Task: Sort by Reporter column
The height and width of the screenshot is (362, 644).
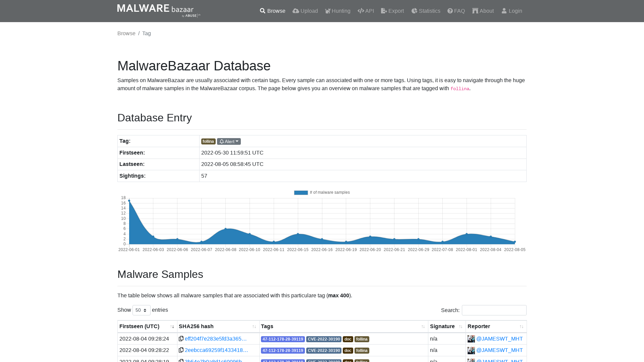Action: [x=496, y=326]
